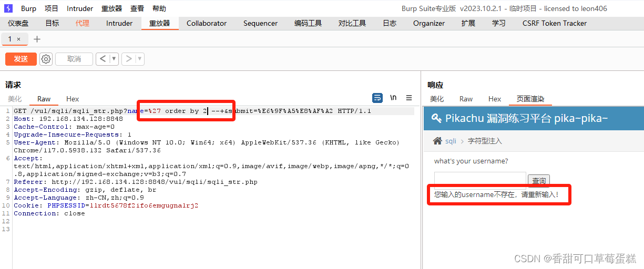Switch to the Sequencer tab
The width and height of the screenshot is (644, 269).
coord(260,23)
